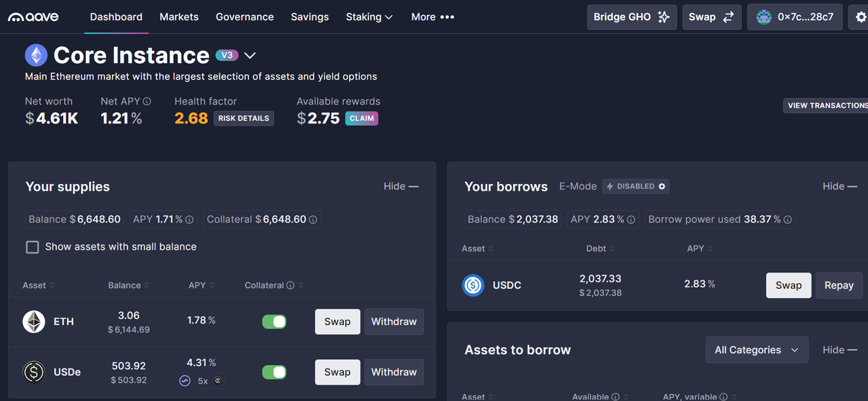Claim the available rewards
868x401 pixels.
point(362,118)
